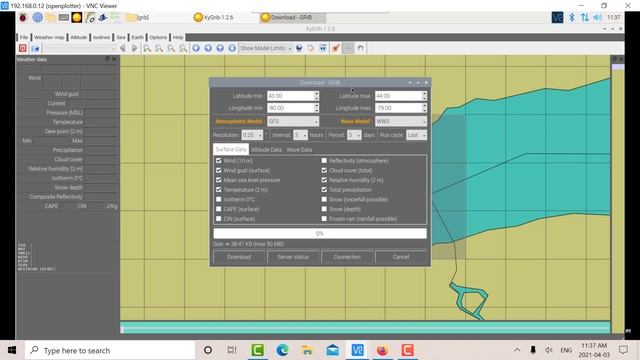This screenshot has height=360, width=640.
Task: Click the third blue round arrow map icon
Action: pyautogui.click(x=220, y=48)
